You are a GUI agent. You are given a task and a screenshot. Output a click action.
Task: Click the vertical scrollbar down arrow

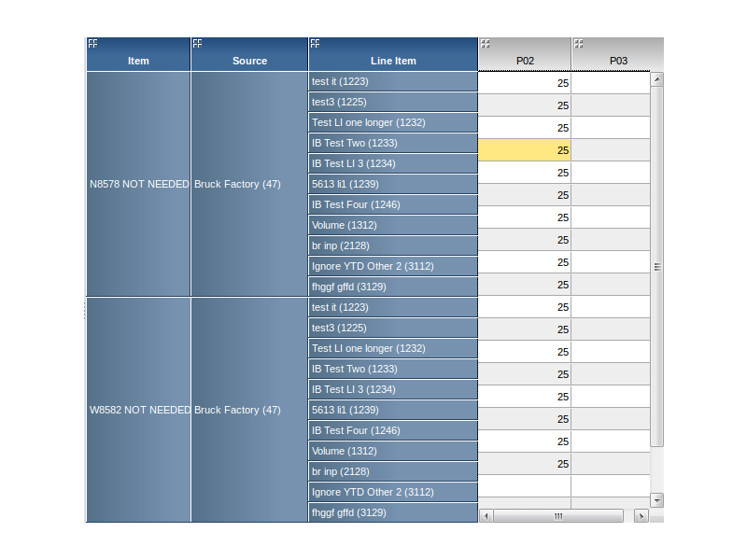click(x=657, y=500)
